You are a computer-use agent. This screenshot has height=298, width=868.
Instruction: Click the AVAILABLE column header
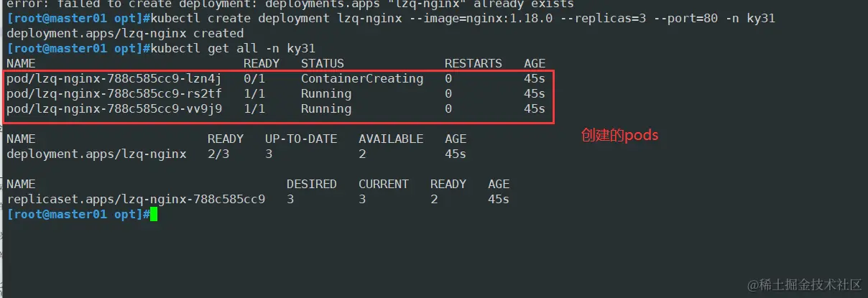click(x=391, y=139)
